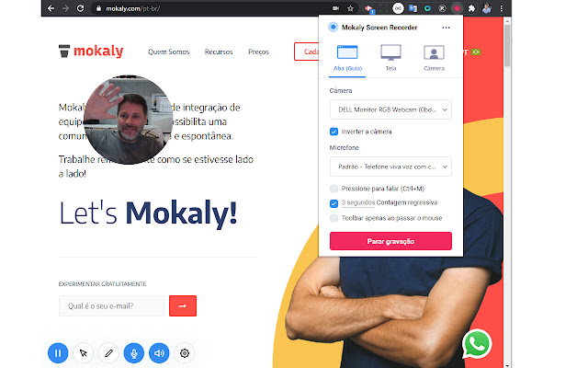Click the Brazil flag language selector
The height and width of the screenshot is (368, 588).
click(x=476, y=52)
